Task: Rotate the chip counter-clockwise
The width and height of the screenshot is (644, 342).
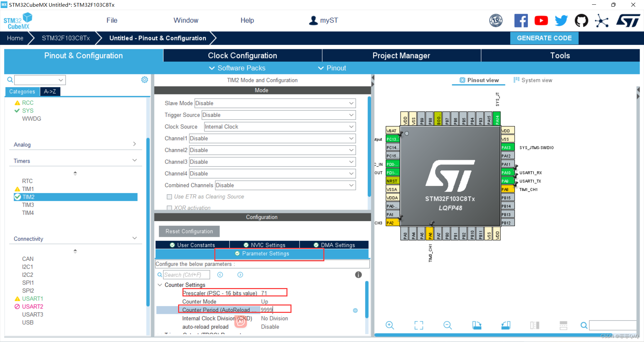Action: (x=506, y=325)
